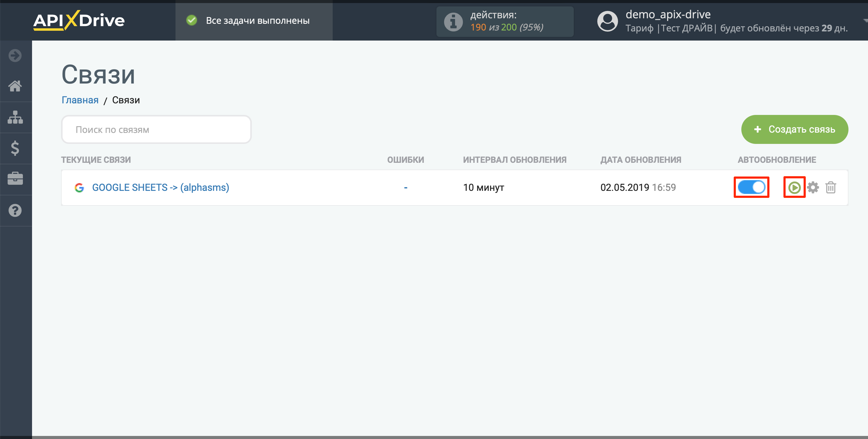
Task: Click the 02.05.2019 16:59 update date
Action: [x=638, y=187]
